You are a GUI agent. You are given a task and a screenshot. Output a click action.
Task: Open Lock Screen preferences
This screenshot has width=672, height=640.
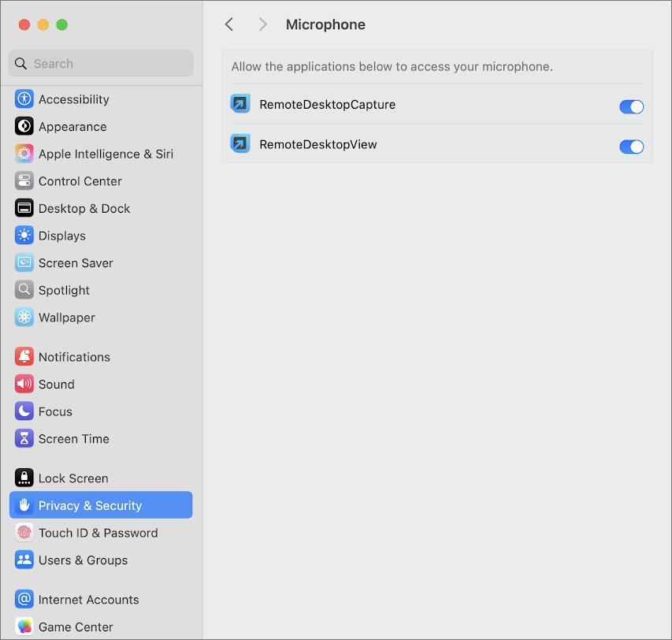[73, 478]
